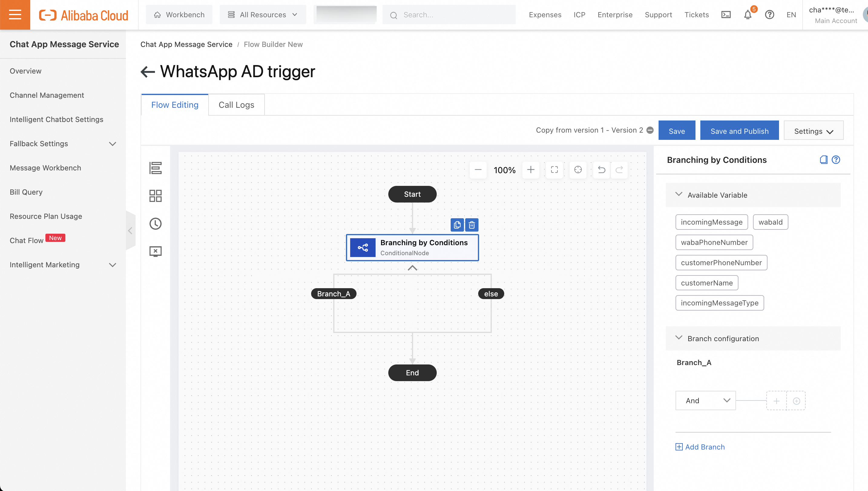Collapse the Available Variable section
This screenshot has width=868, height=491.
coord(679,195)
